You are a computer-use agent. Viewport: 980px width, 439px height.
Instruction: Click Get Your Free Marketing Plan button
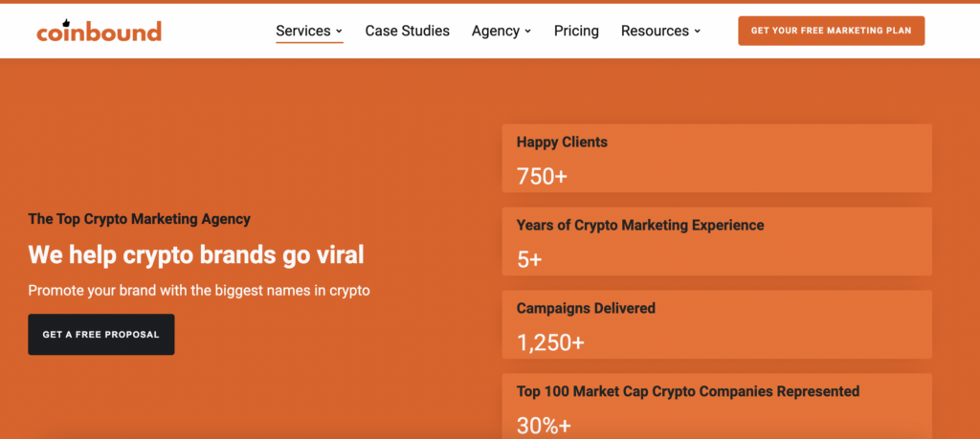click(832, 31)
